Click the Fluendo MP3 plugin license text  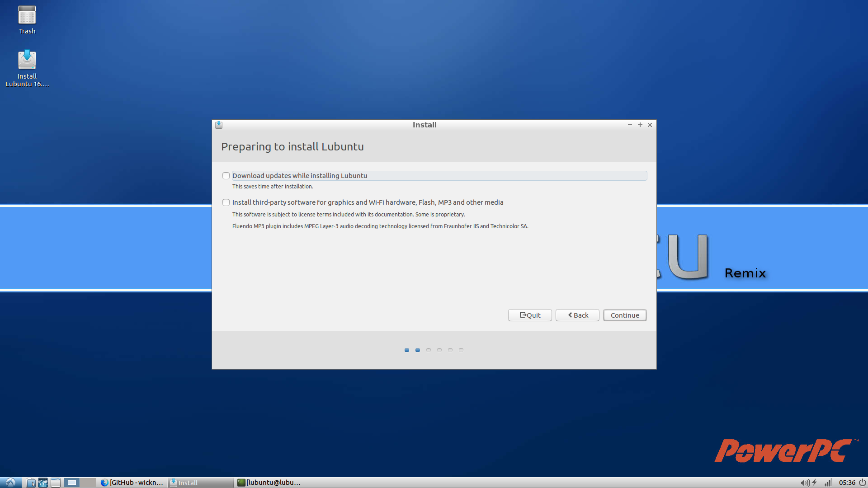click(380, 226)
